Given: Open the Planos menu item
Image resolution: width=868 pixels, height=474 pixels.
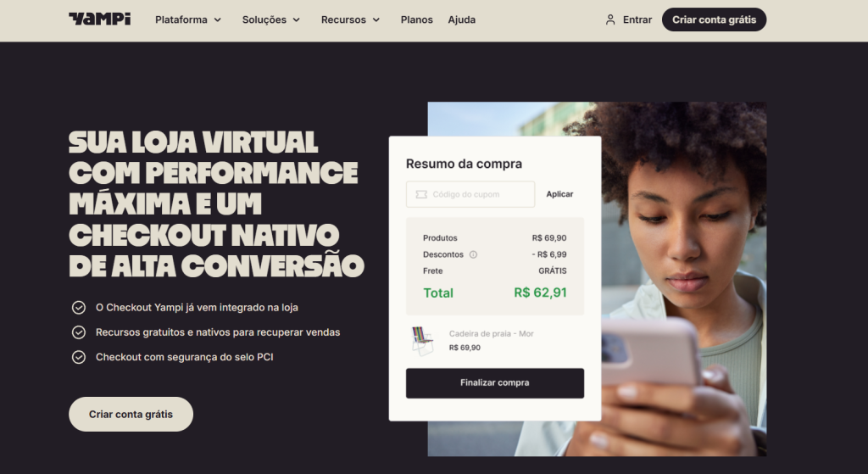Looking at the screenshot, I should click(x=417, y=20).
